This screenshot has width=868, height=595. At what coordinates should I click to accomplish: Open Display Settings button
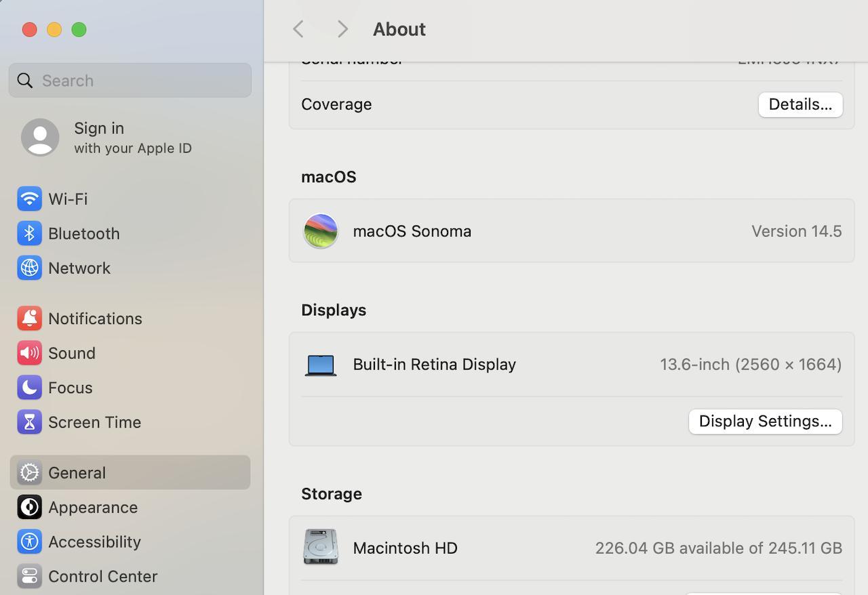(x=765, y=421)
